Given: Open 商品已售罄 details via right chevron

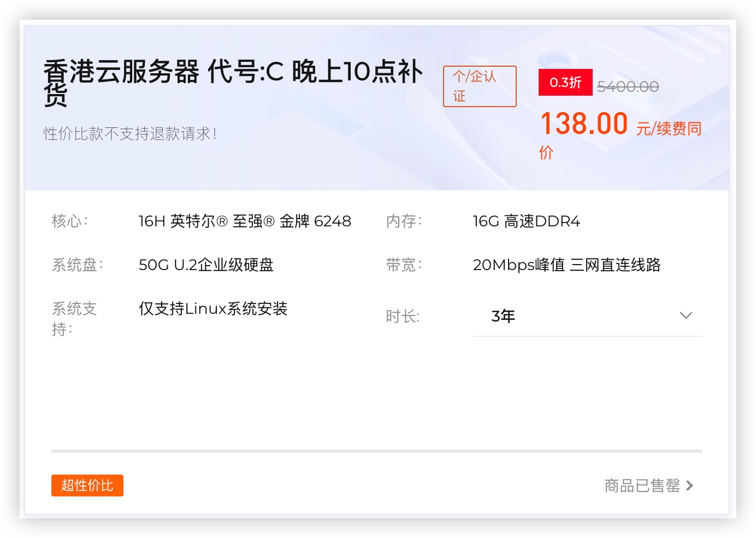Looking at the screenshot, I should 690,486.
